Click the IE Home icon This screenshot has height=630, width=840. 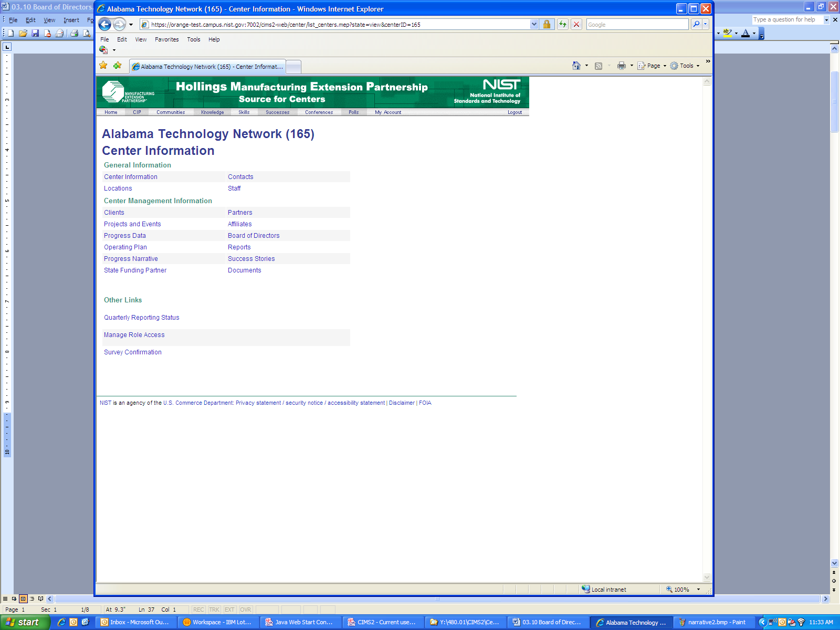tap(576, 66)
